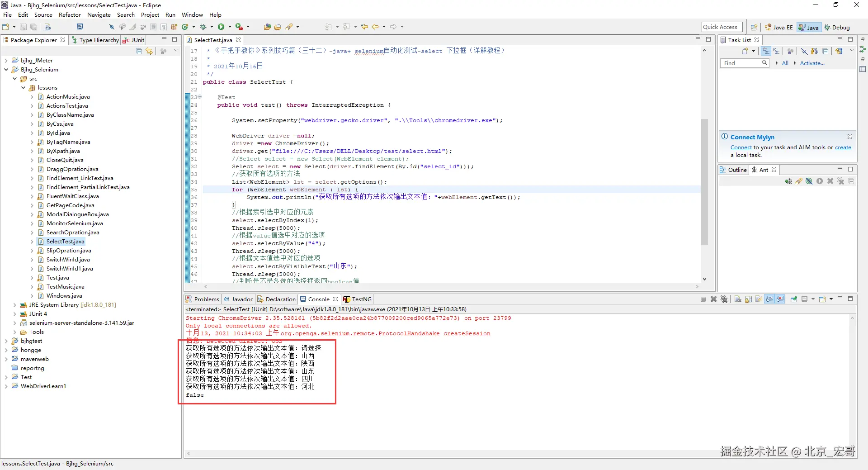Image resolution: width=868 pixels, height=470 pixels.
Task: Click the All working set link
Action: (x=785, y=63)
